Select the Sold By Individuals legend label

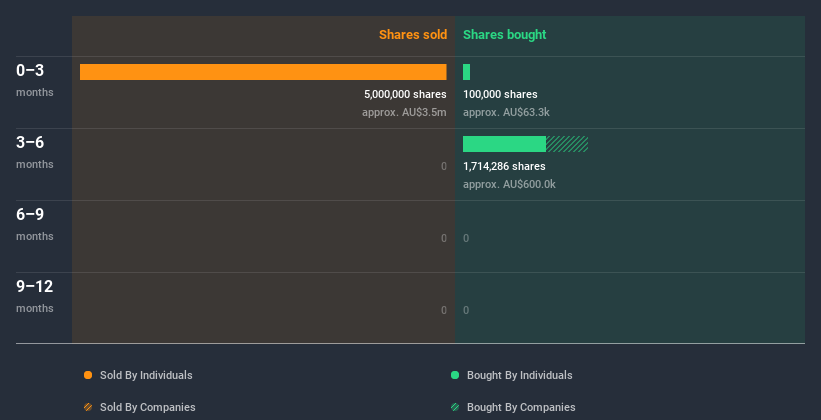click(x=146, y=375)
